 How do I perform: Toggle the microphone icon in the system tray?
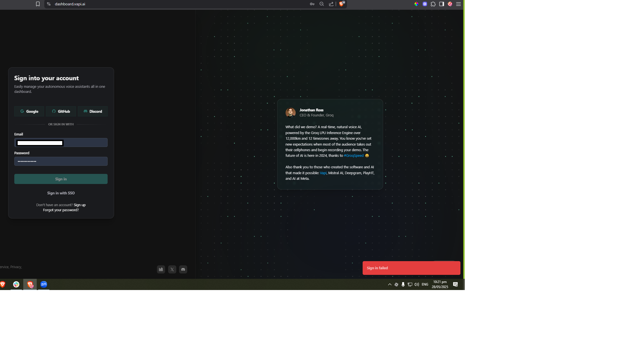[x=403, y=284]
